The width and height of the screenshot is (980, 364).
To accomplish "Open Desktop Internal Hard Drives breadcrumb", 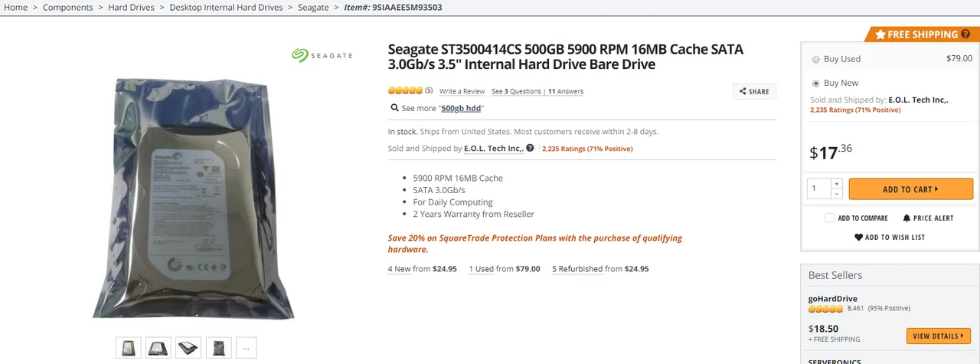I will coord(226,7).
